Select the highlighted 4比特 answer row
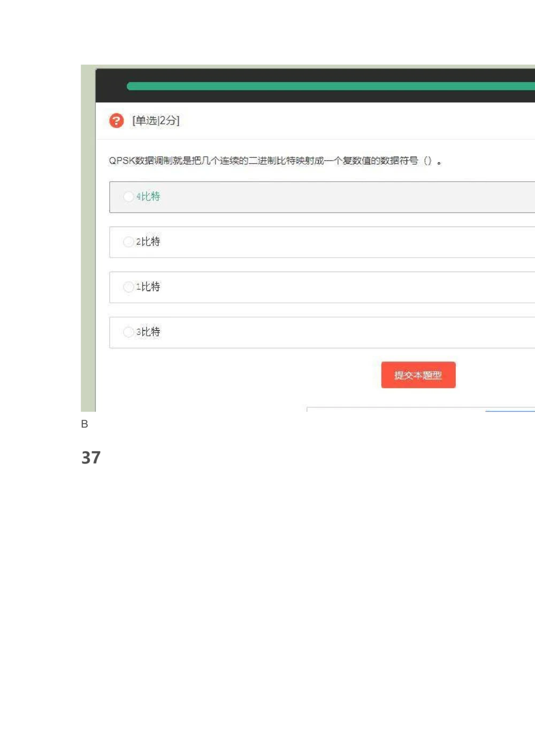This screenshot has height=756, width=535. [321, 197]
